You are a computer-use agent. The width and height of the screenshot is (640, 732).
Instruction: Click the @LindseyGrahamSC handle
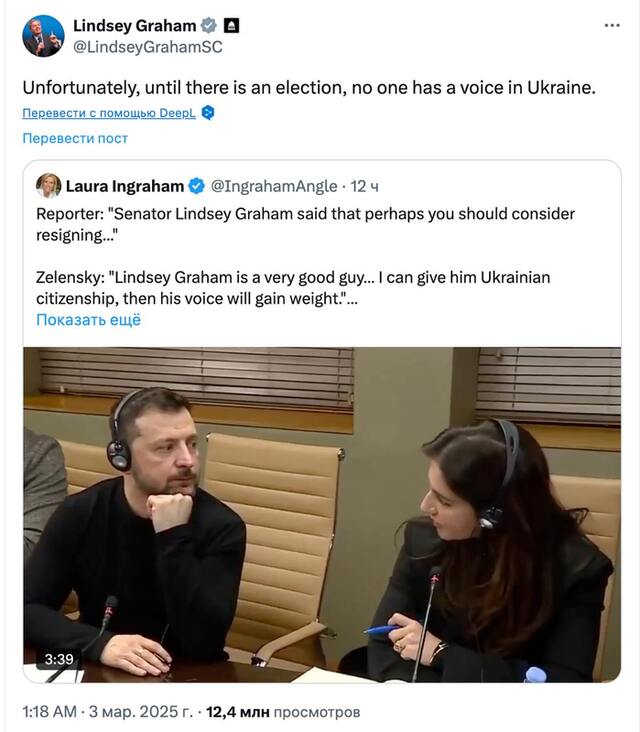[x=147, y=46]
